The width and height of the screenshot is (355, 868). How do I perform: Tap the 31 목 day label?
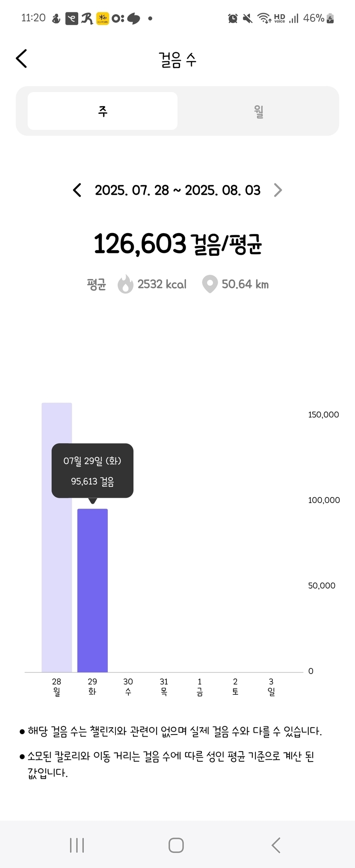[x=164, y=687]
